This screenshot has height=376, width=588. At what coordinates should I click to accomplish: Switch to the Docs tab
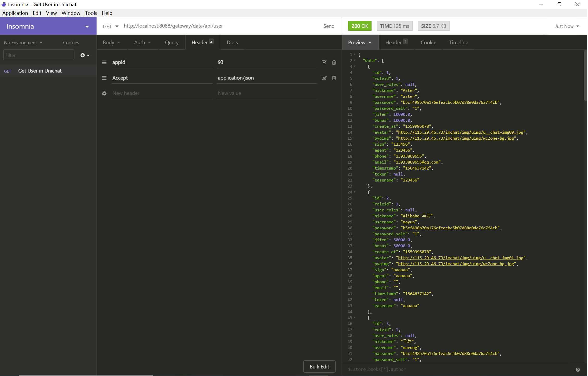coord(232,42)
